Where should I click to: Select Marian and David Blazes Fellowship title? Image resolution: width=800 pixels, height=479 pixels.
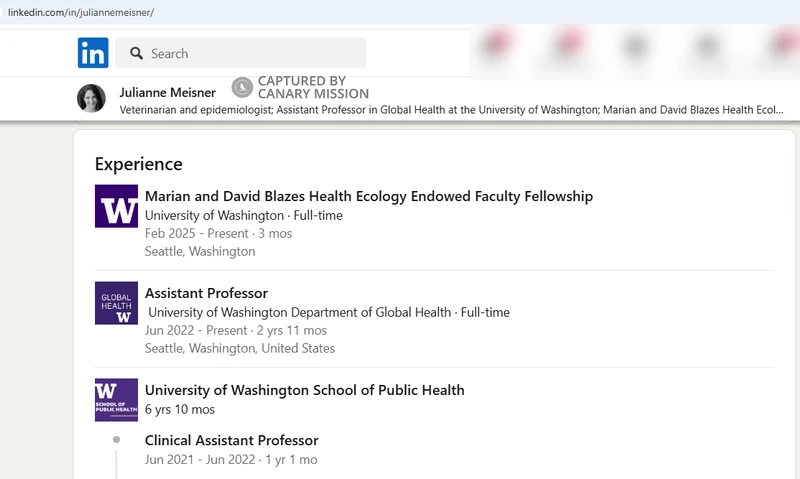click(369, 196)
